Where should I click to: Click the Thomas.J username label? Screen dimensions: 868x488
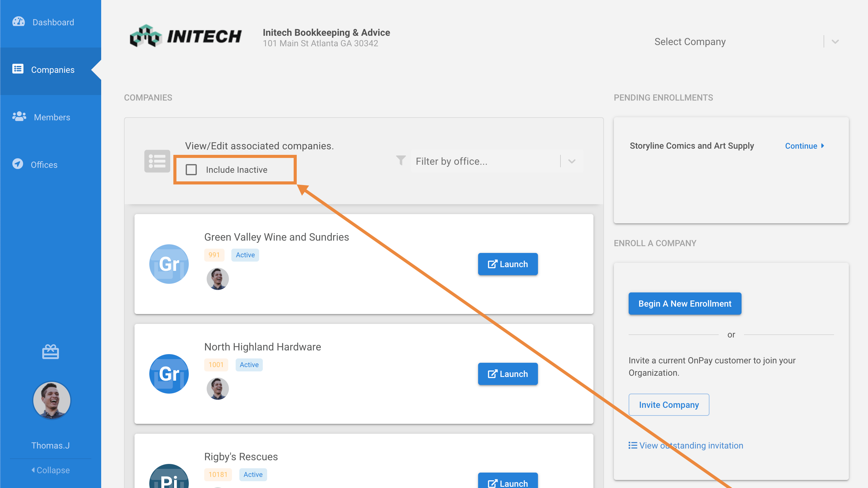(51, 445)
